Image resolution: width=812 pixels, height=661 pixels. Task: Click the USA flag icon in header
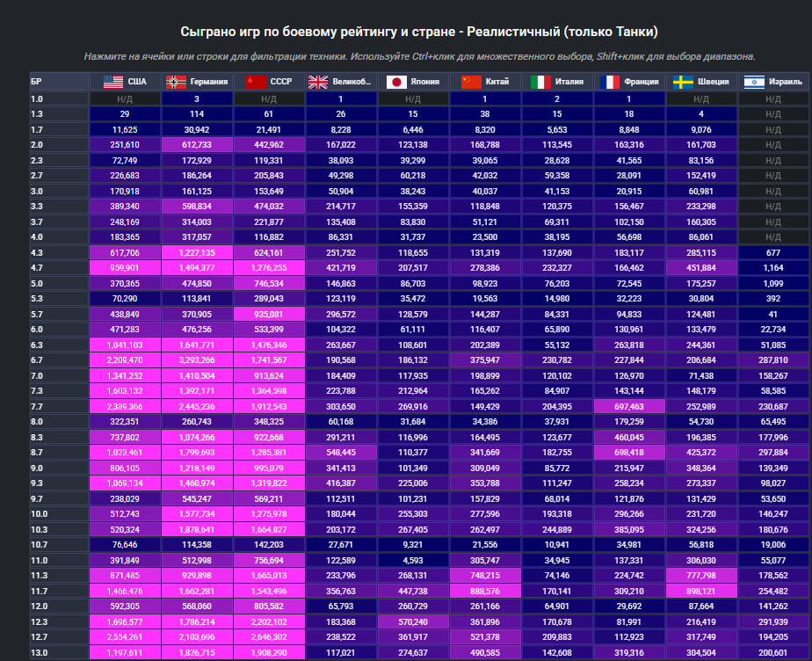[x=112, y=82]
